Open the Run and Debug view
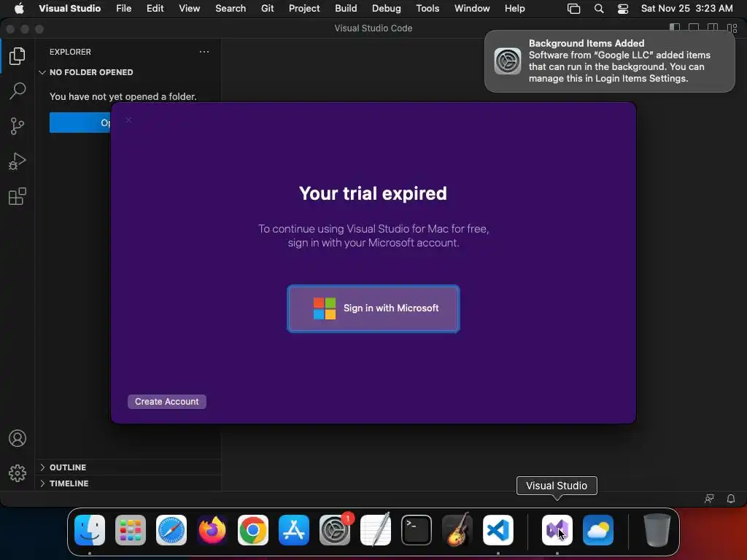The width and height of the screenshot is (747, 560). click(x=18, y=161)
